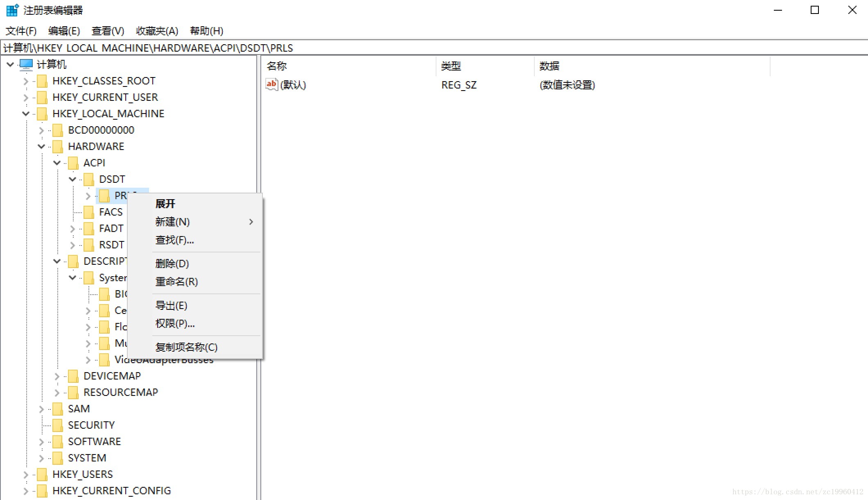
Task: Click the ab string value icon for default entry
Action: tap(271, 85)
